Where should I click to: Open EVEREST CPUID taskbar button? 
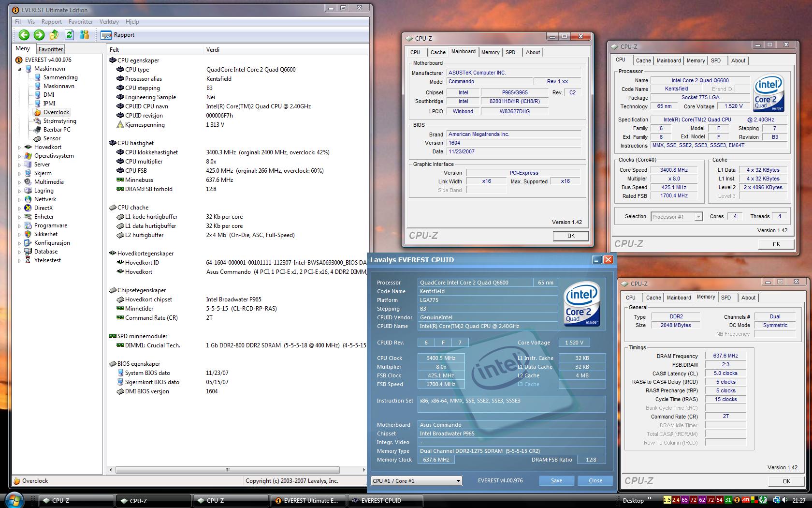click(385, 501)
